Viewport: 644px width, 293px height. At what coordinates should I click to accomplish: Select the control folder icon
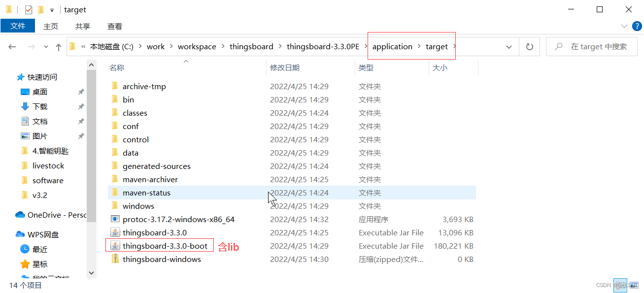pyautogui.click(x=115, y=139)
